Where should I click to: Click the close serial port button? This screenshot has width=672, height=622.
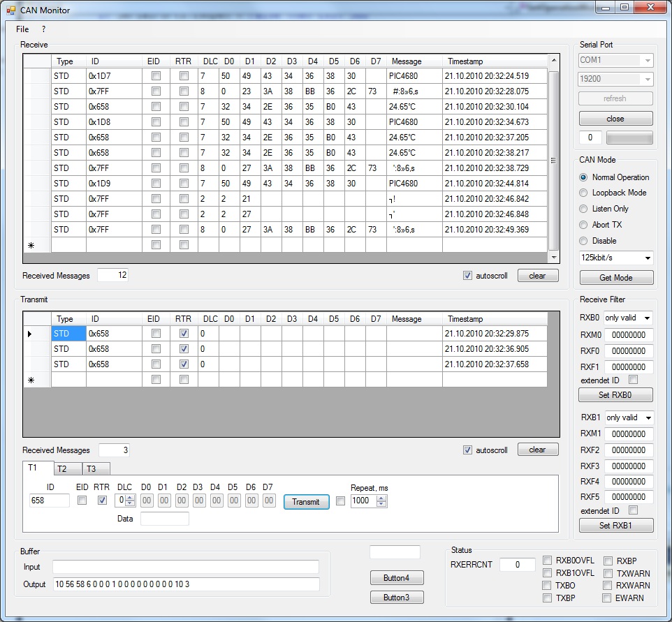(615, 119)
